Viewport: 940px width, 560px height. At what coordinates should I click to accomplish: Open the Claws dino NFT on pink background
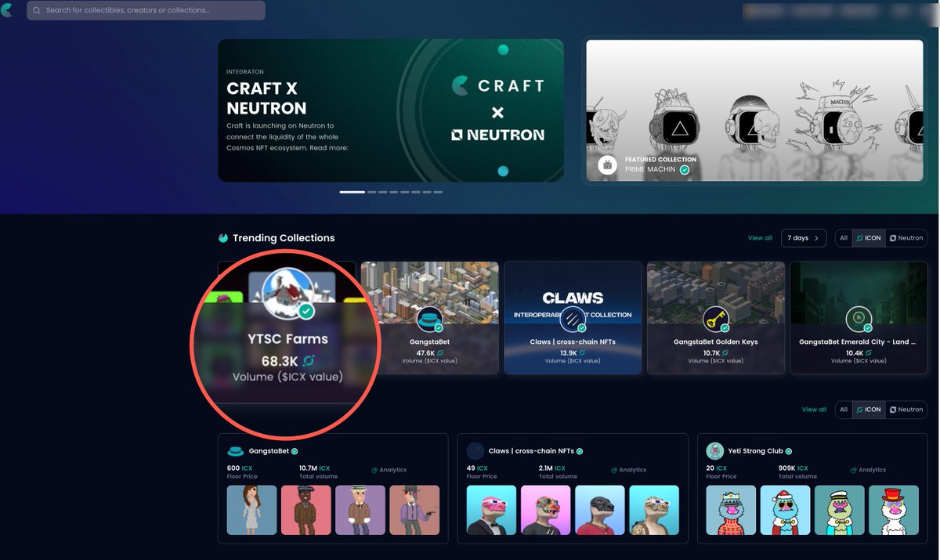(545, 510)
